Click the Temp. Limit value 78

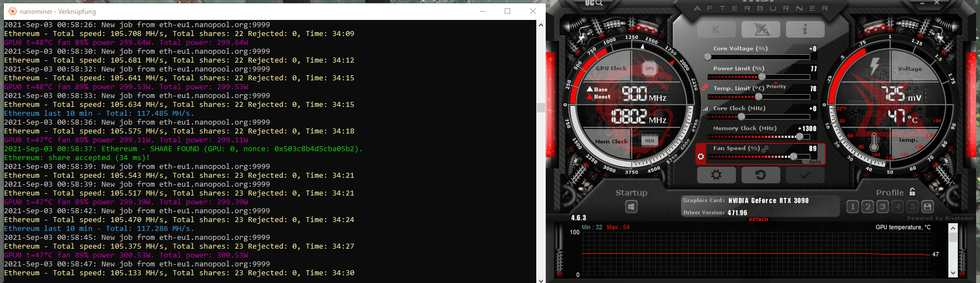[x=813, y=89]
